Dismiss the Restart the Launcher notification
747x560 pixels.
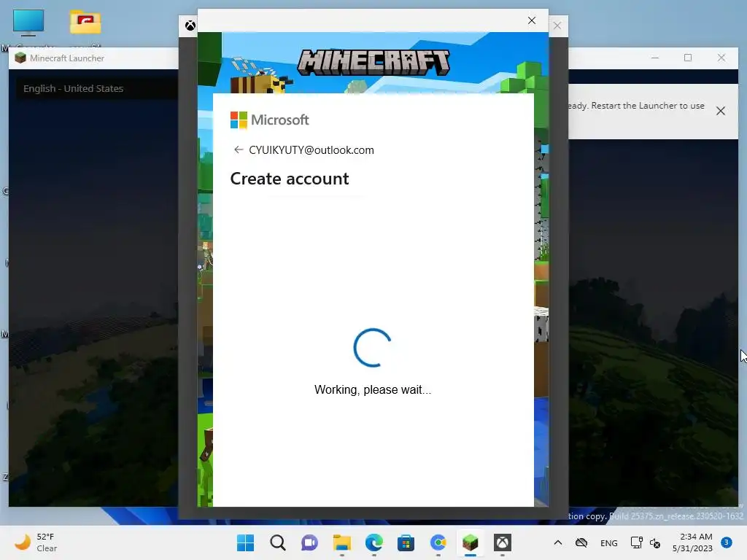(x=720, y=111)
